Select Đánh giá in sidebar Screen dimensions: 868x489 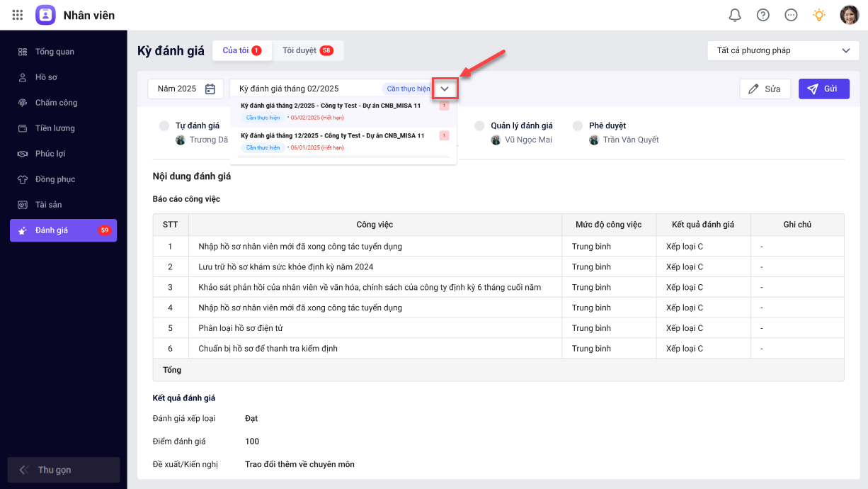pyautogui.click(x=64, y=230)
